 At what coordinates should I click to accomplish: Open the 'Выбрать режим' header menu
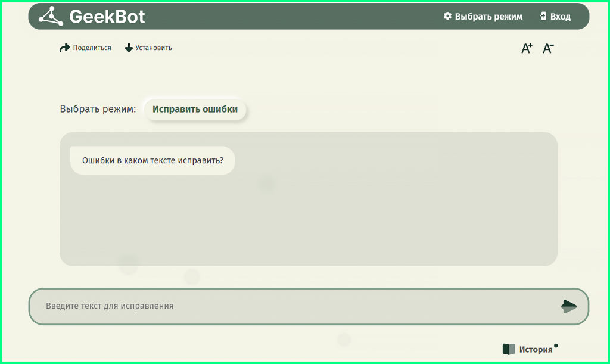click(x=488, y=17)
